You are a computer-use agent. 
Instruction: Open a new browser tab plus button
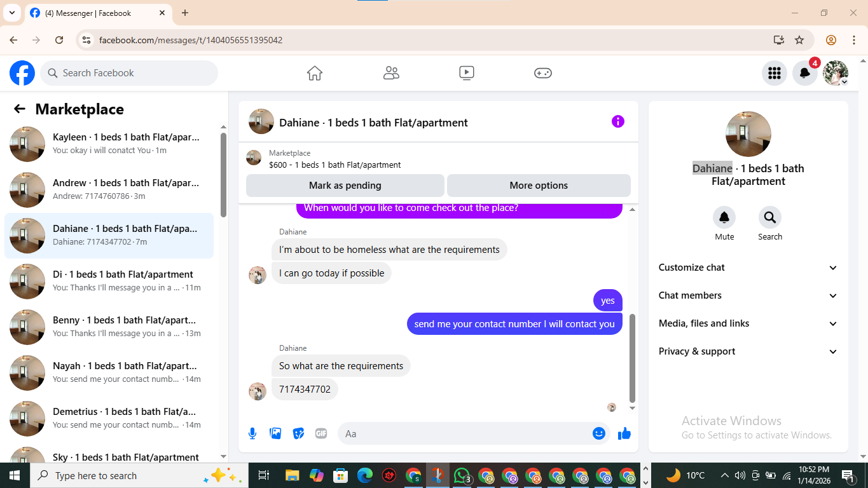point(185,13)
